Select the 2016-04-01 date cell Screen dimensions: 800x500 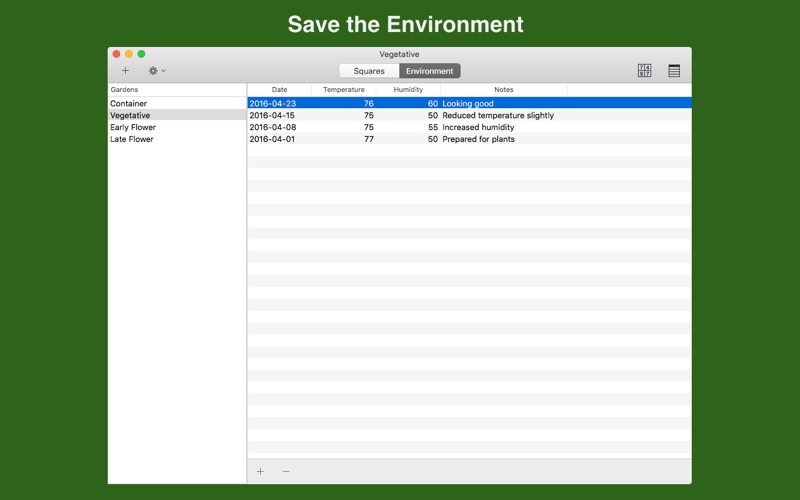272,139
